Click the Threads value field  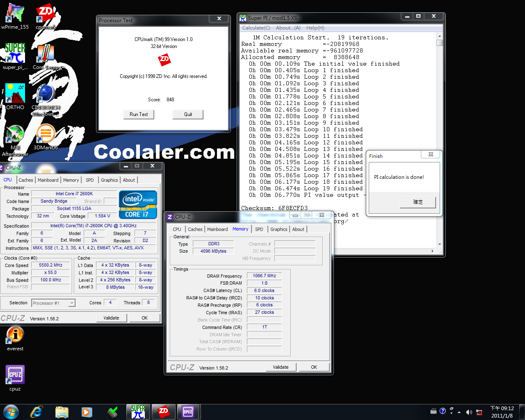click(x=148, y=303)
